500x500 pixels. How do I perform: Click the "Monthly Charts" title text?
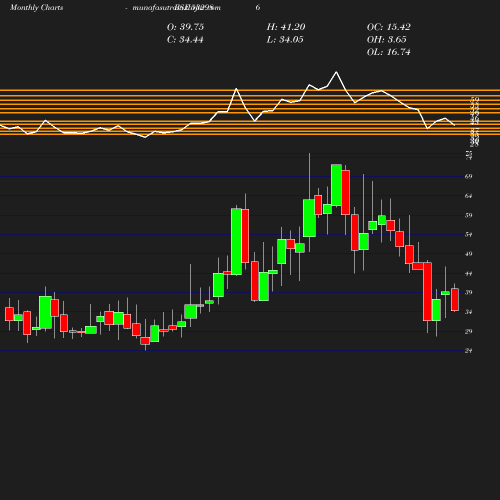click(x=36, y=7)
